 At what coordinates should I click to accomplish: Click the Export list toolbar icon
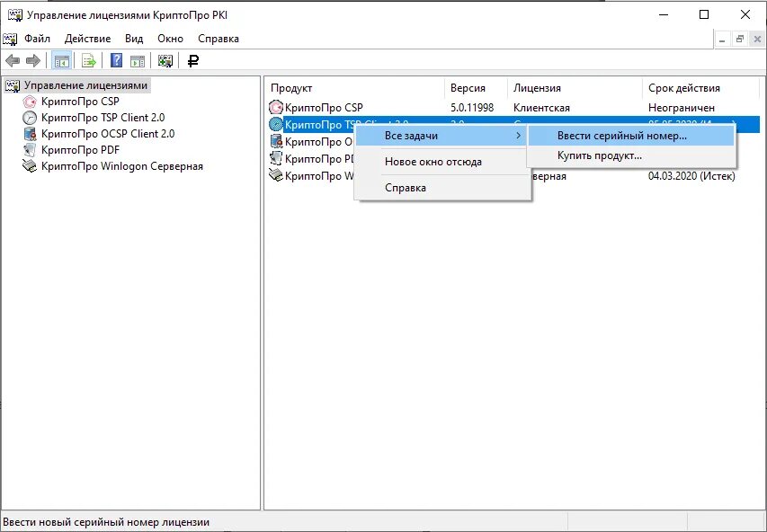88,60
